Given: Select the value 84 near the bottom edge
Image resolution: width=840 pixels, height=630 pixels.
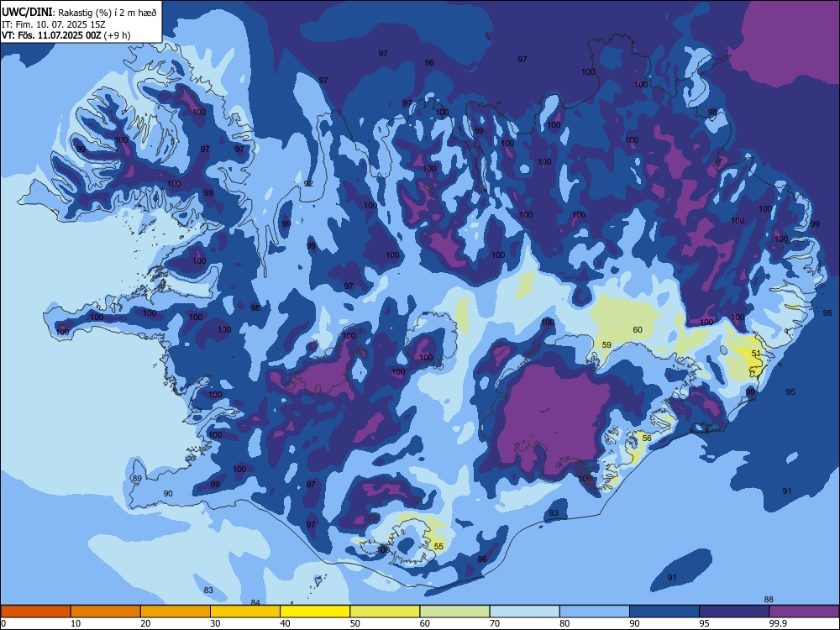Looking at the screenshot, I should pyautogui.click(x=255, y=602).
